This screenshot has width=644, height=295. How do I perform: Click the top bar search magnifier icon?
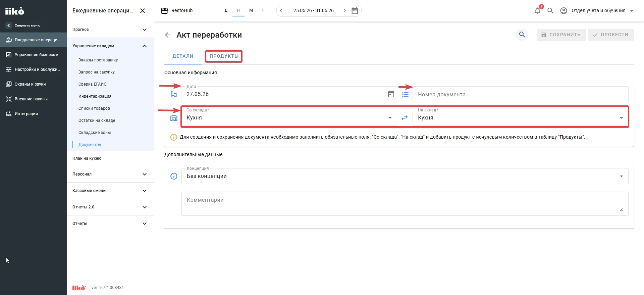click(550, 10)
